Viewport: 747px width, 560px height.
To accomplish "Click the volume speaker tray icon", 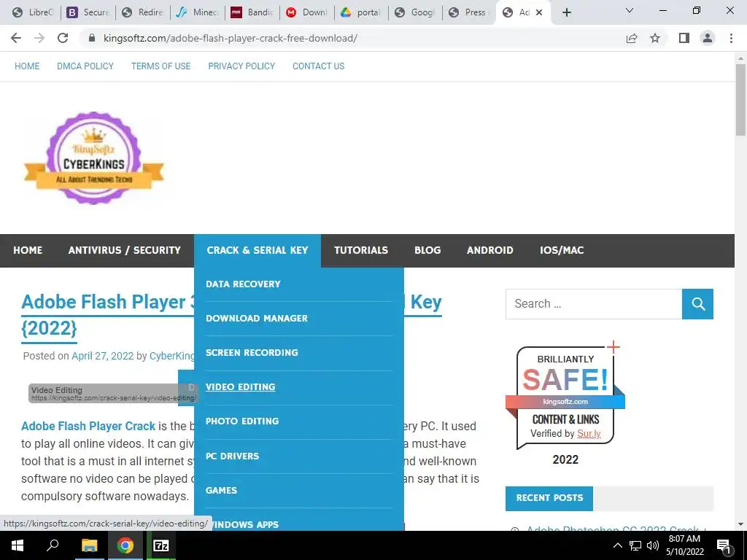I will 653,545.
